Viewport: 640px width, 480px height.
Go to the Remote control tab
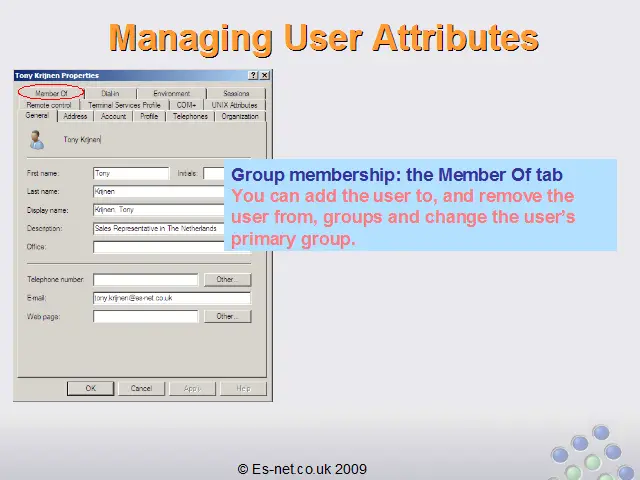[x=49, y=104]
